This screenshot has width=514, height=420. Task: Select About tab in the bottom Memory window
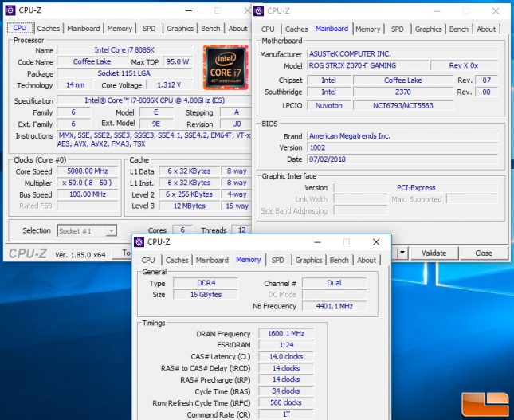pyautogui.click(x=367, y=260)
